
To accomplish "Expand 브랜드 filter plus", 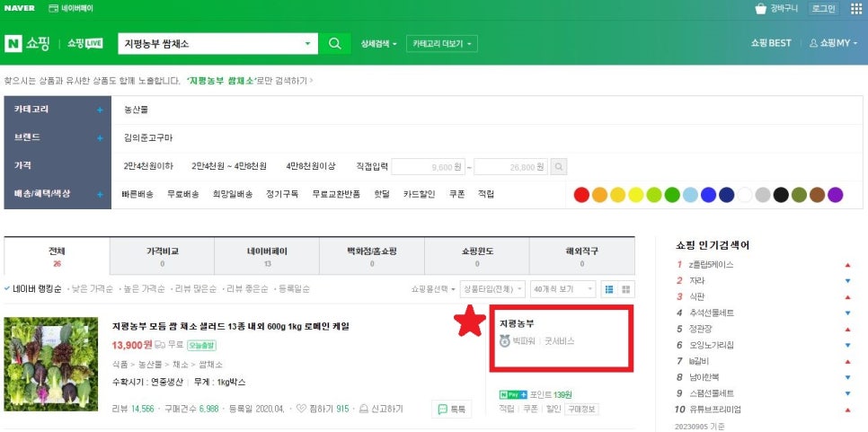I will click(100, 138).
